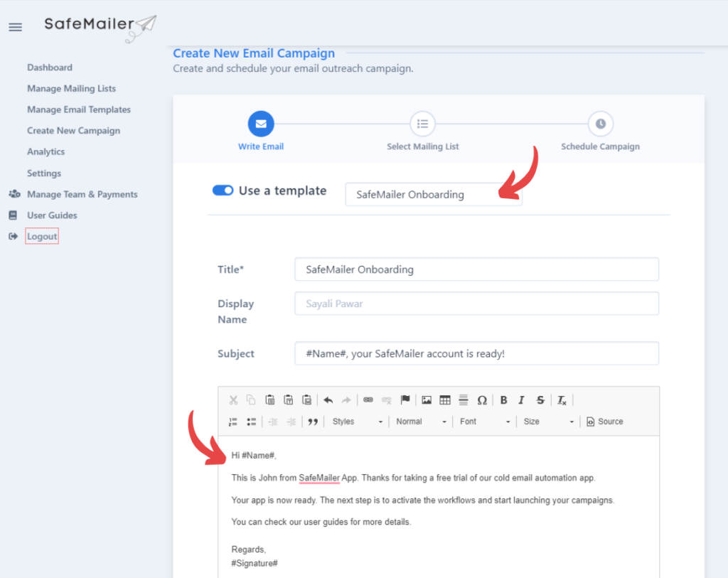Click the Subject input field
This screenshot has width=728, height=578.
[476, 353]
